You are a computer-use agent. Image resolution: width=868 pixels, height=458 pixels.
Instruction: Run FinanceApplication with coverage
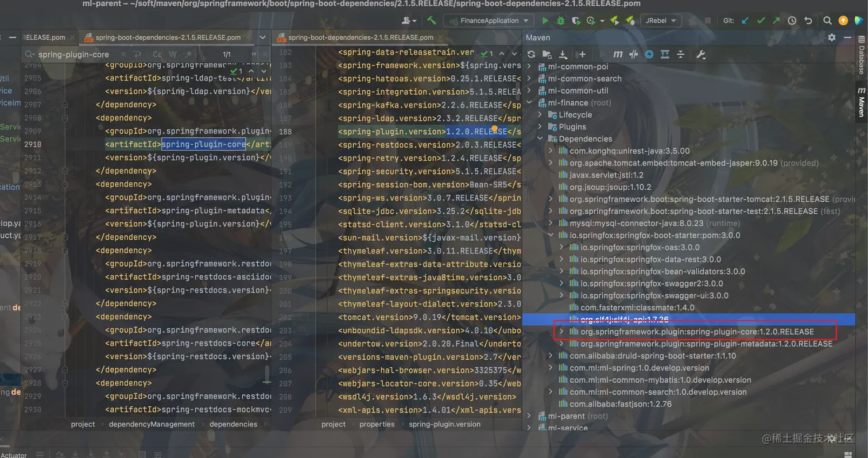point(576,20)
